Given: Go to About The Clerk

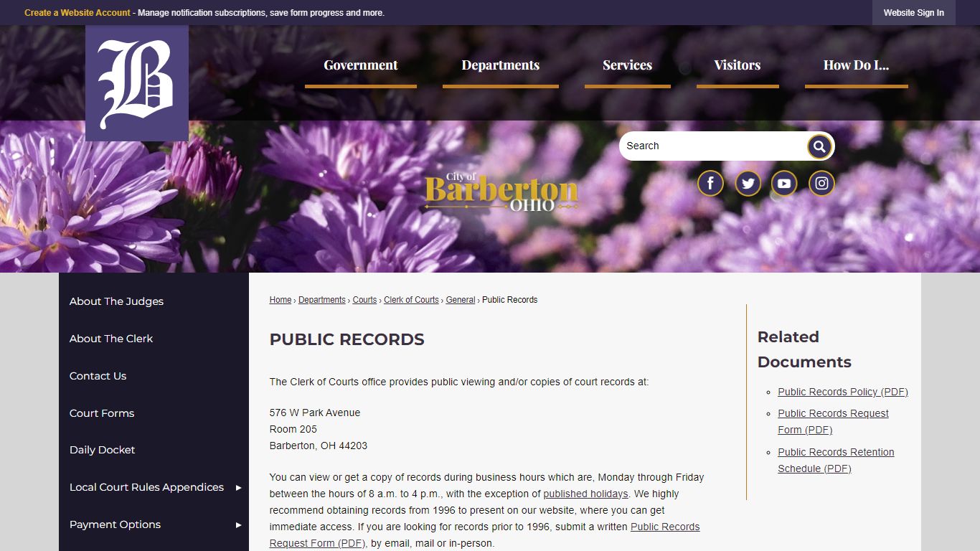Looking at the screenshot, I should [111, 339].
